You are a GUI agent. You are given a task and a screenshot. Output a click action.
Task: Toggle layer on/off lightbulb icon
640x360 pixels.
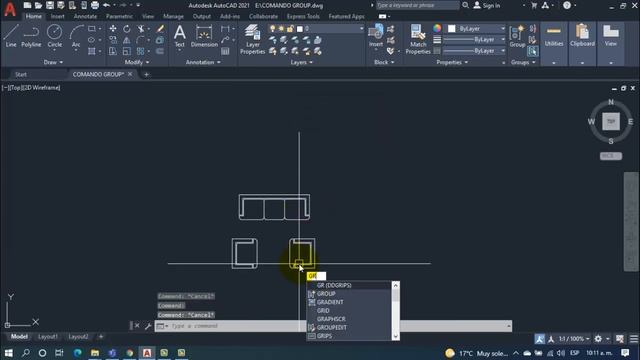(273, 29)
